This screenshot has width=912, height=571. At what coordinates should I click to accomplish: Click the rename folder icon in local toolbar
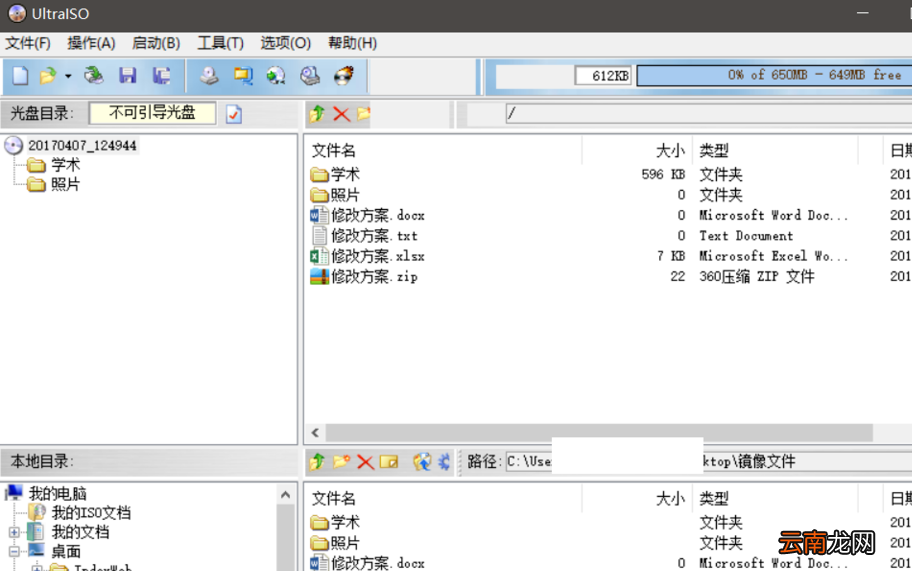[x=389, y=462]
